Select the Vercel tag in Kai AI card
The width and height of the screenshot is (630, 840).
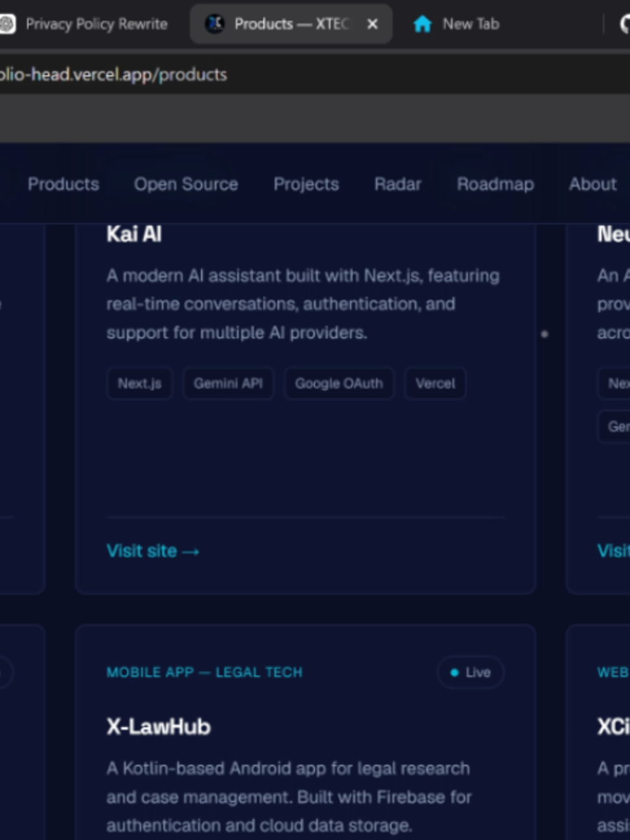[436, 383]
